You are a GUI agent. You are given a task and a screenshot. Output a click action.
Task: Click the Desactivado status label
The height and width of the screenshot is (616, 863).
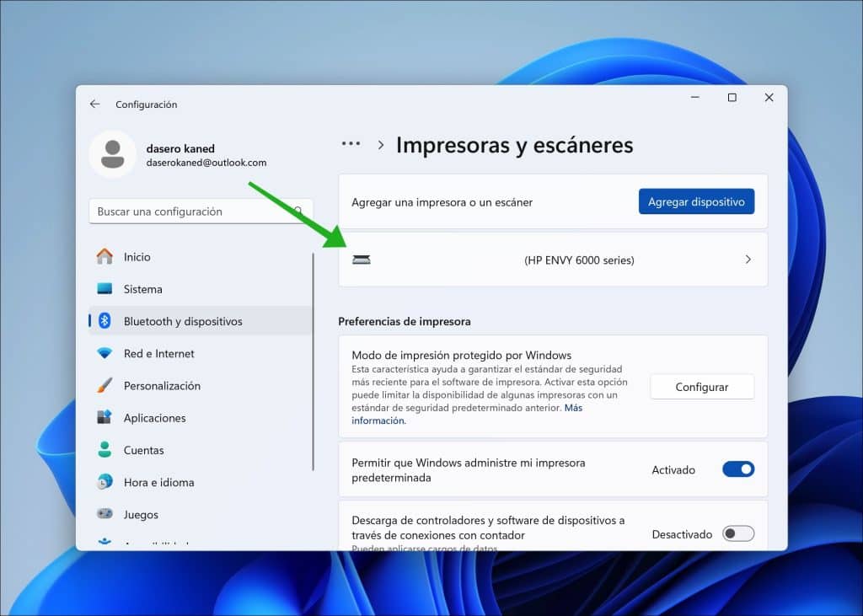682,534
